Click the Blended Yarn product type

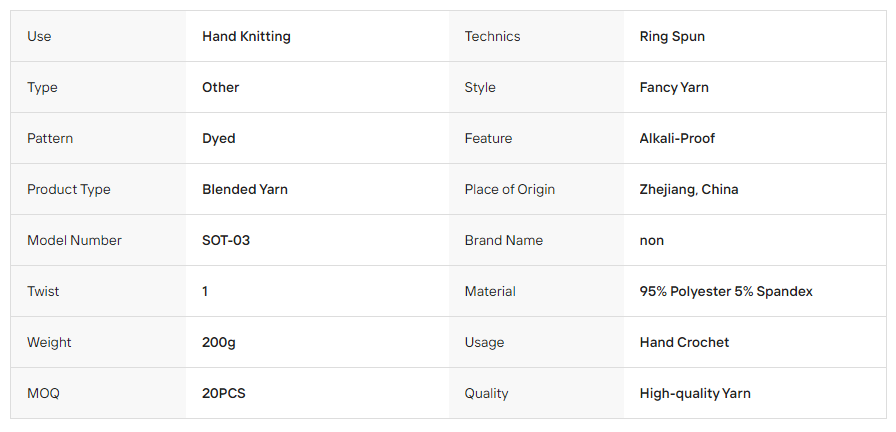coord(245,189)
